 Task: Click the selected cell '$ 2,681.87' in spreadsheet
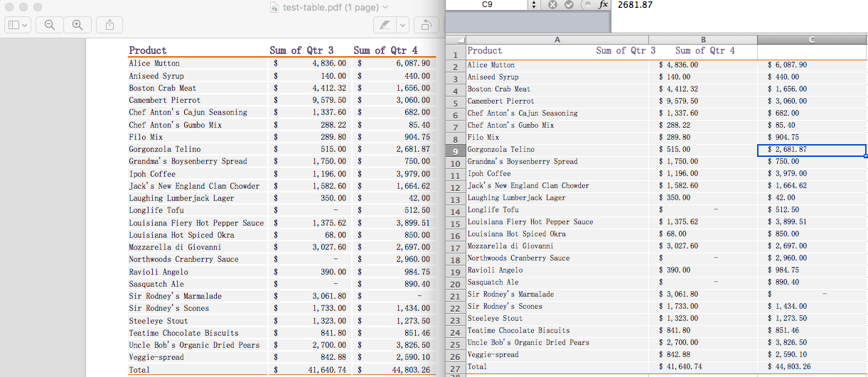pos(812,150)
